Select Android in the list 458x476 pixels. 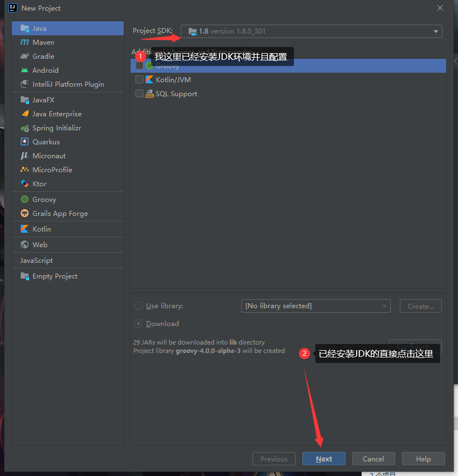tap(68, 70)
